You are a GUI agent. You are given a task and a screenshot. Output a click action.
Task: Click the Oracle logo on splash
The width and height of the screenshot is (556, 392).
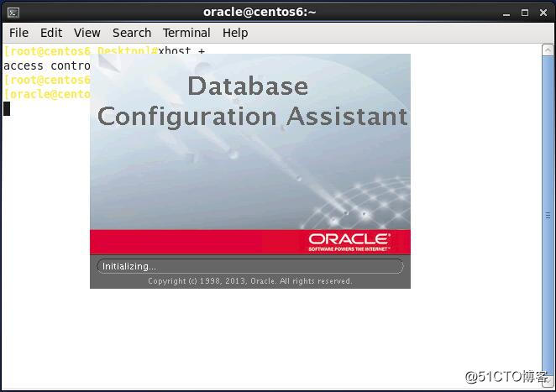[349, 242]
